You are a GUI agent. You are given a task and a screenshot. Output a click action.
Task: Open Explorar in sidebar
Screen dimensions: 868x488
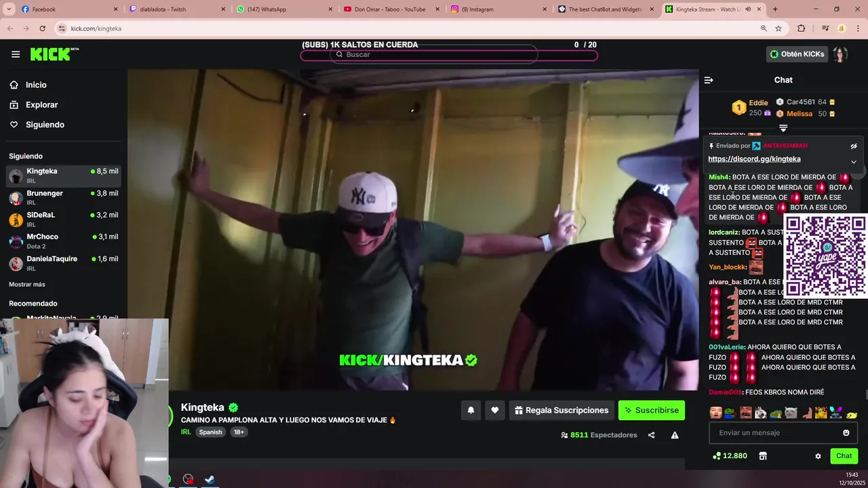41,105
